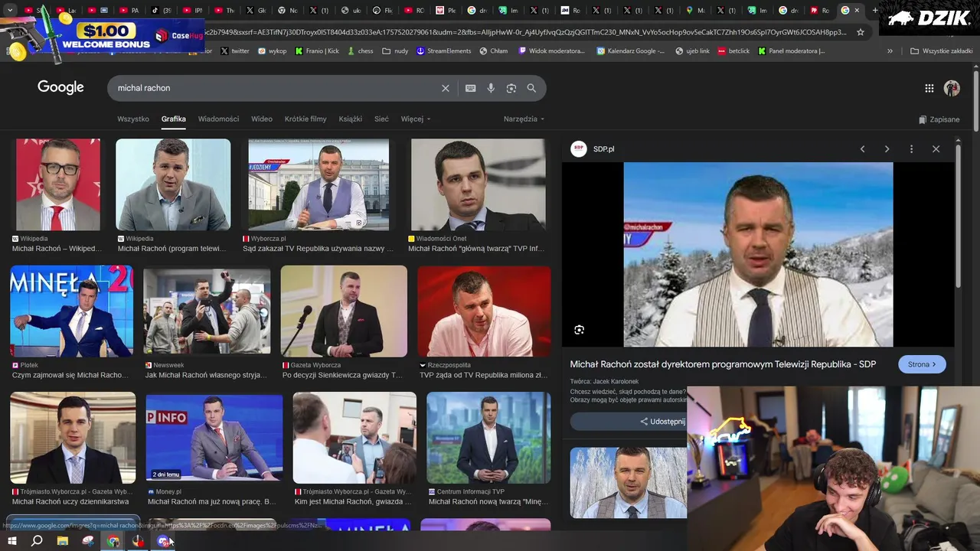The width and height of the screenshot is (980, 551).
Task: Open the Michał Rachoń SDP article title link
Action: [723, 364]
